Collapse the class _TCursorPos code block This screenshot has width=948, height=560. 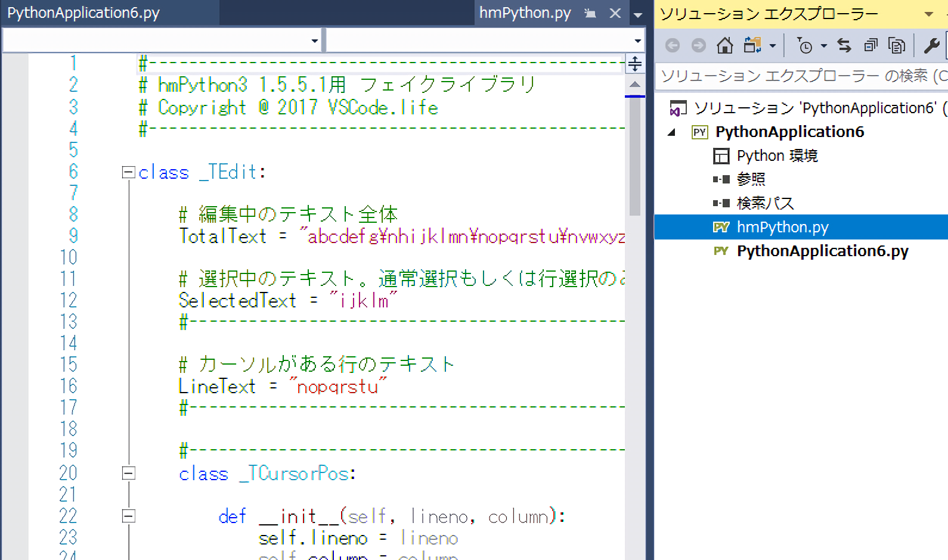[128, 474]
